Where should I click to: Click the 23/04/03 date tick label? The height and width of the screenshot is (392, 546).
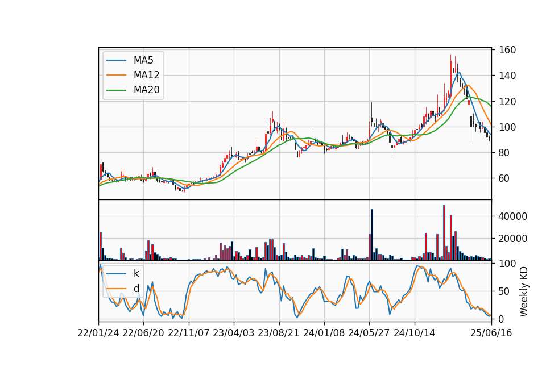[234, 333]
